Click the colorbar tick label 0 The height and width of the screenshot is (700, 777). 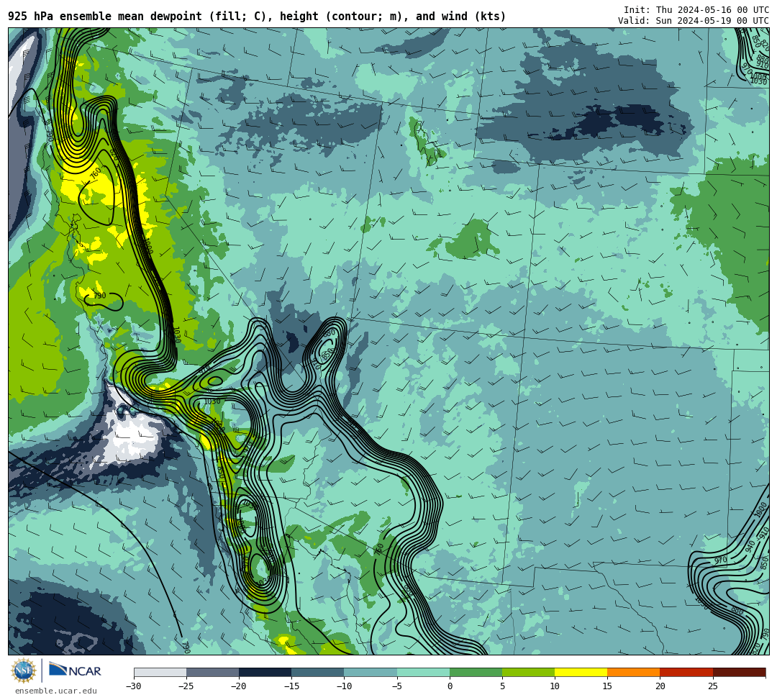450,686
